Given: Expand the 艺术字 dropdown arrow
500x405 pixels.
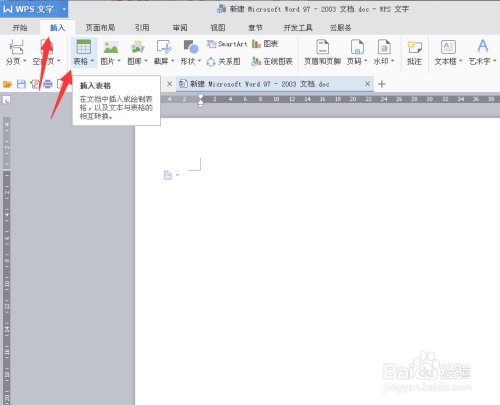Looking at the screenshot, I should point(495,61).
